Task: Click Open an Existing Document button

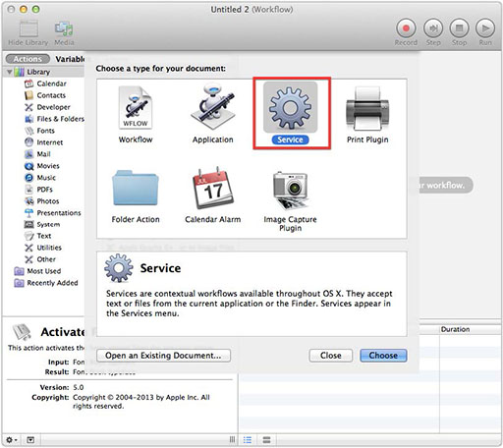Action: [163, 356]
